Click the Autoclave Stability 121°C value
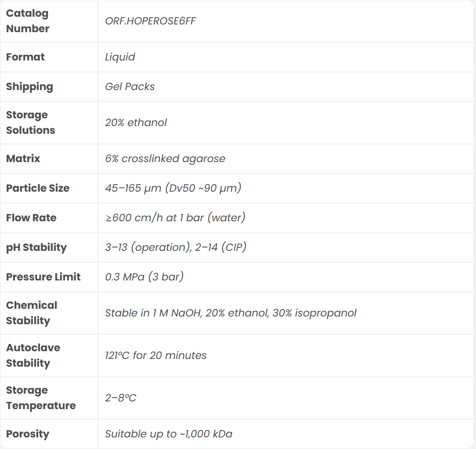Viewport: 476px width, 449px height. pos(156,356)
